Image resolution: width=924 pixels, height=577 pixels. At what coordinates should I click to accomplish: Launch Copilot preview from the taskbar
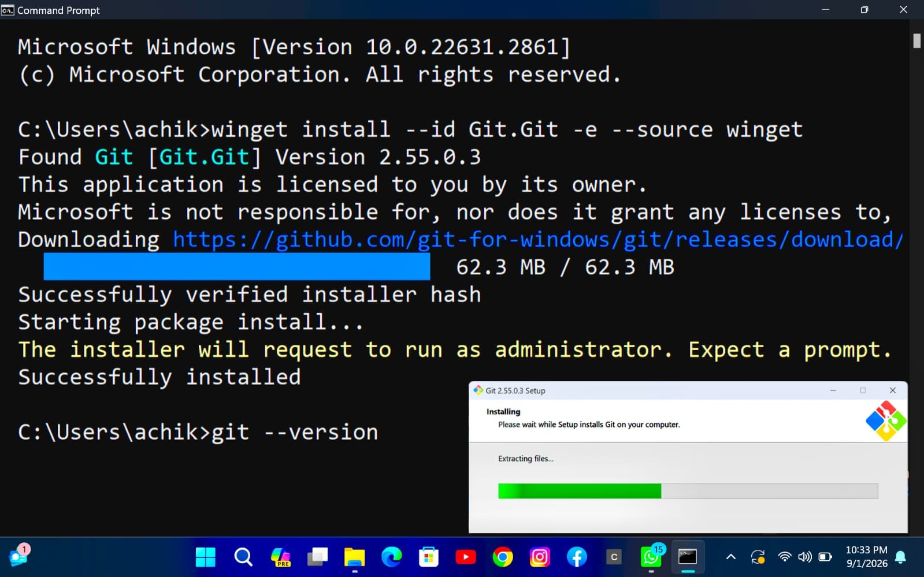click(280, 557)
